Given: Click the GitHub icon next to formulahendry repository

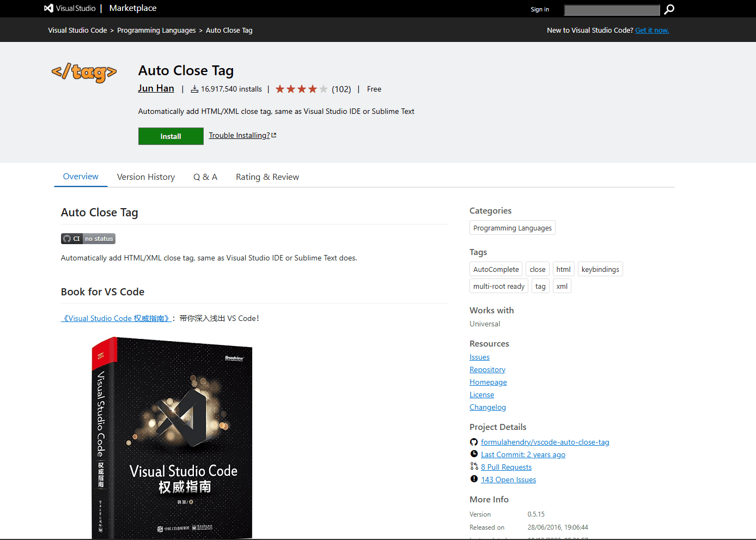Looking at the screenshot, I should [474, 442].
